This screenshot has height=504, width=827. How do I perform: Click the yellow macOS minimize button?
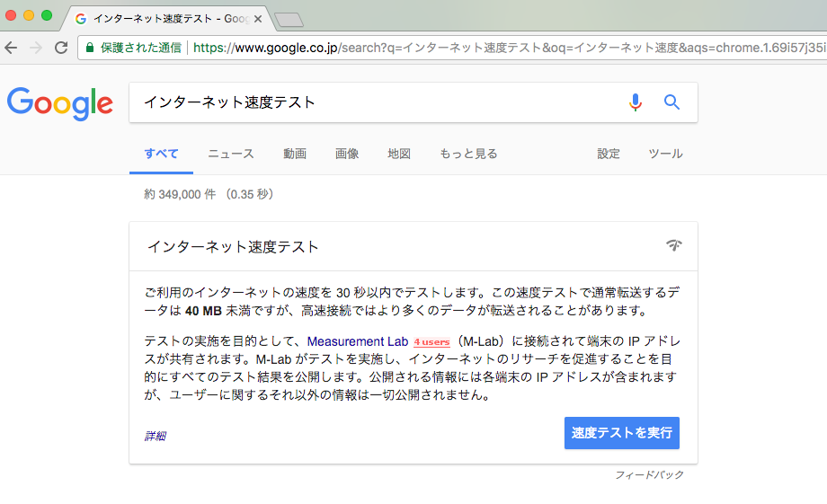tap(29, 15)
